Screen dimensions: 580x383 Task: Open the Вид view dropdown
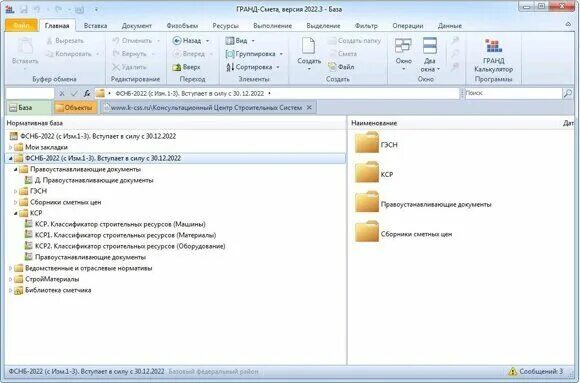240,41
